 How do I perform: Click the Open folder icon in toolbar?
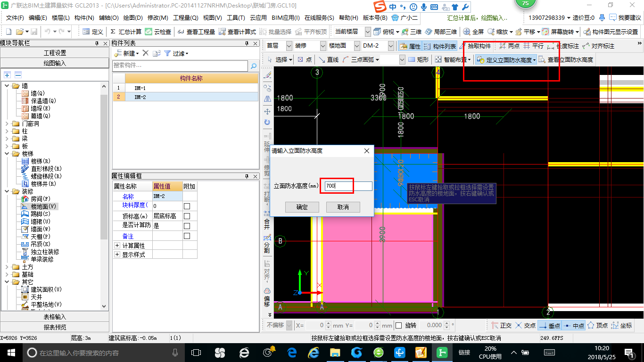(20, 32)
